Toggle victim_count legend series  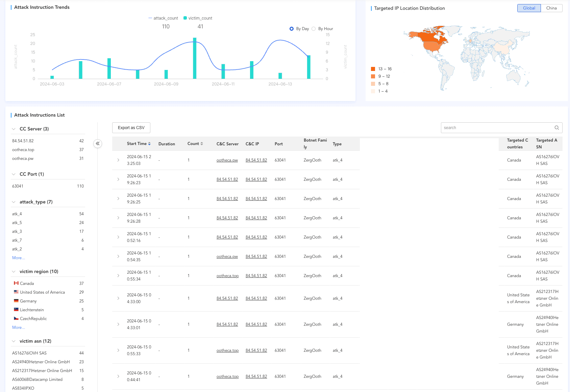[x=198, y=18]
